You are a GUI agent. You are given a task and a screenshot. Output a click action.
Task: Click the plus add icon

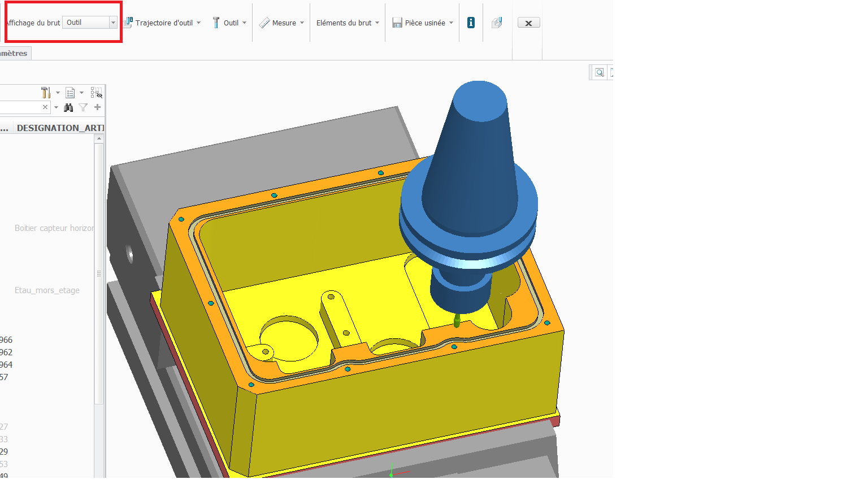(97, 107)
